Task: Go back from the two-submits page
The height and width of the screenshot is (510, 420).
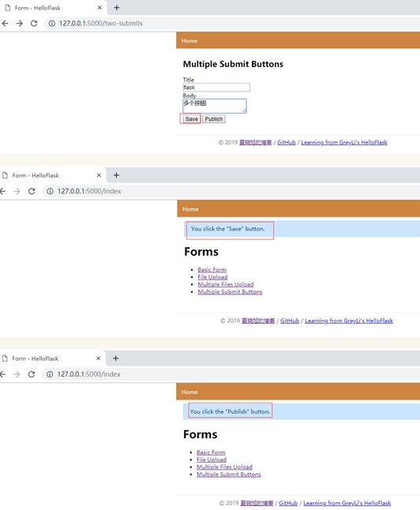Action: coord(5,24)
